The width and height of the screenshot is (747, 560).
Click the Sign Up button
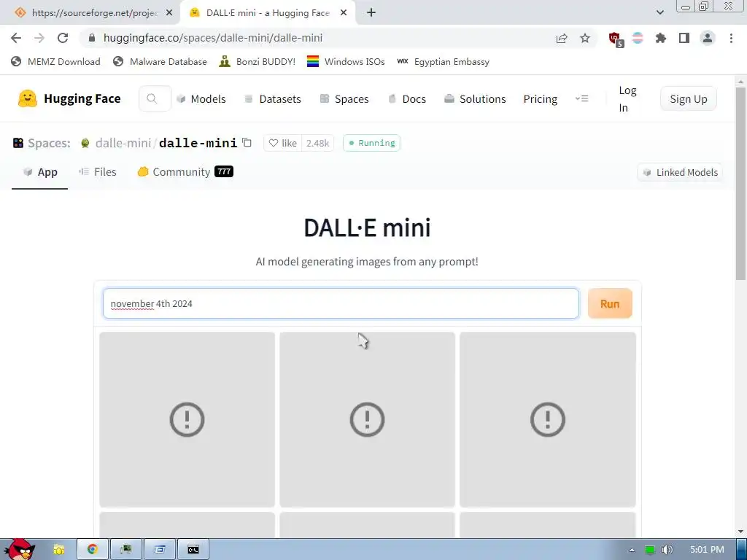click(x=689, y=98)
